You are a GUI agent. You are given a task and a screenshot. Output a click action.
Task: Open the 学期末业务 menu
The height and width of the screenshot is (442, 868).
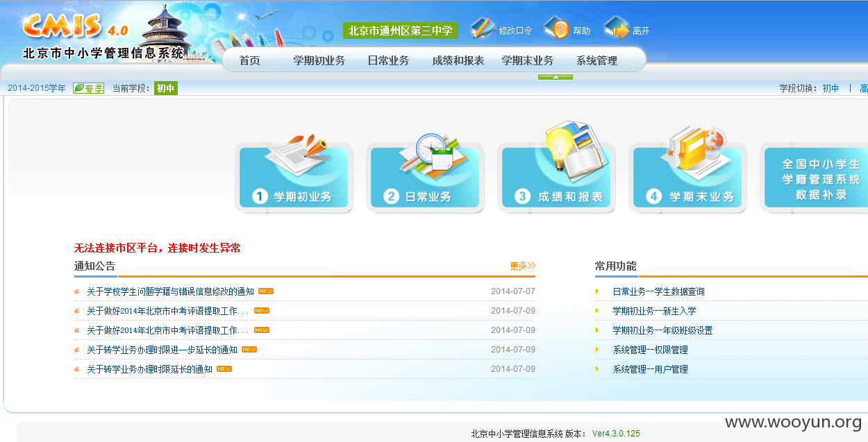[x=527, y=60]
